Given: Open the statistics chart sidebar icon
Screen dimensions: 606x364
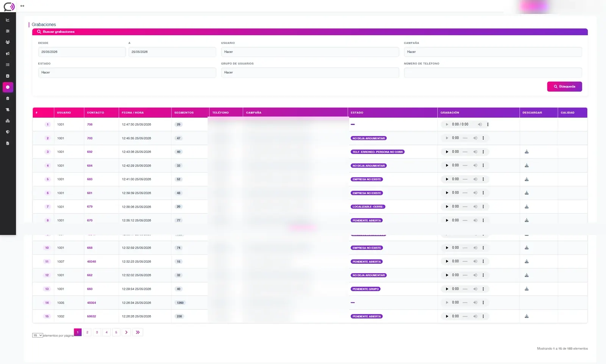Looking at the screenshot, I should coord(8,20).
